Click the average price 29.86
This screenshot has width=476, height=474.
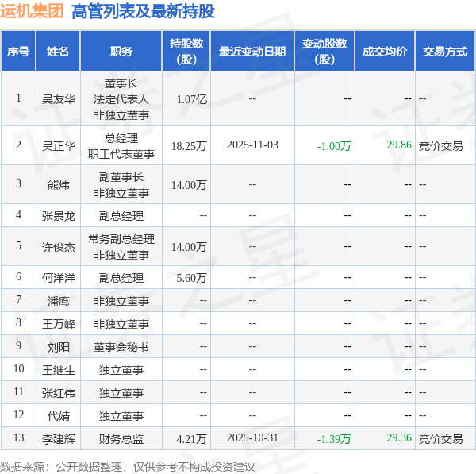[x=399, y=145]
